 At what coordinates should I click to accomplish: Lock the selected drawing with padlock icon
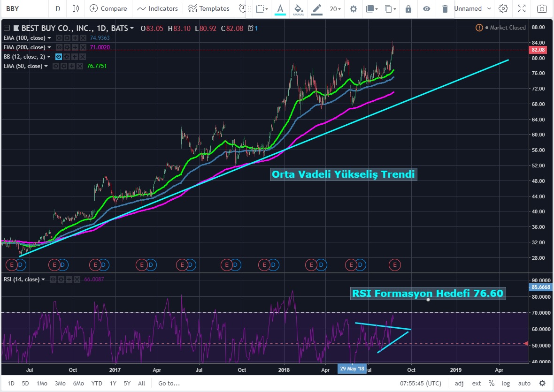pos(408,9)
